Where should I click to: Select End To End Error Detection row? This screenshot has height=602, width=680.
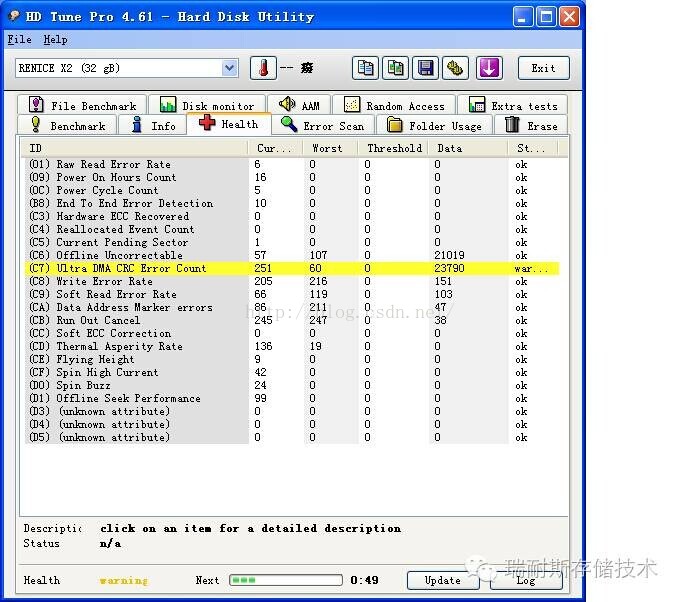coord(292,203)
